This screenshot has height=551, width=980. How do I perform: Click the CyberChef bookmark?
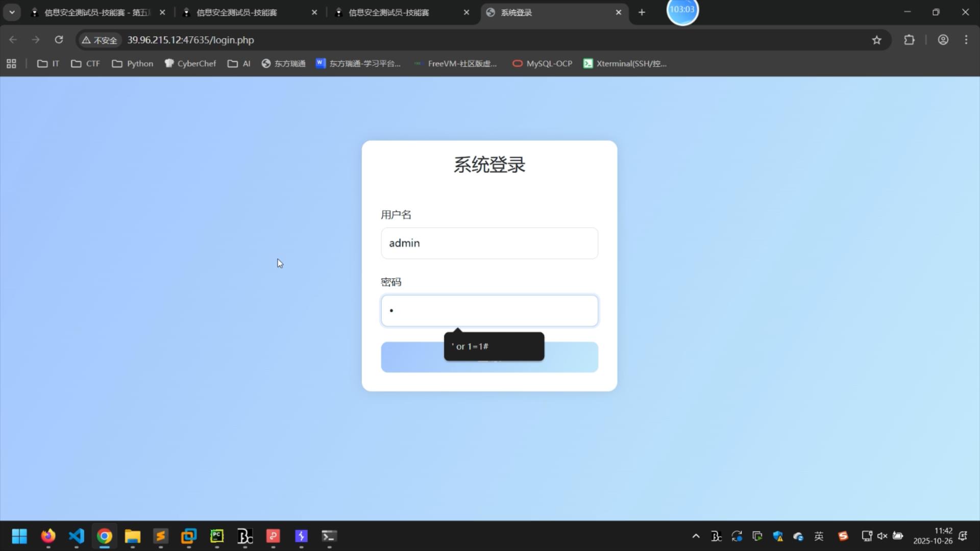click(190, 64)
